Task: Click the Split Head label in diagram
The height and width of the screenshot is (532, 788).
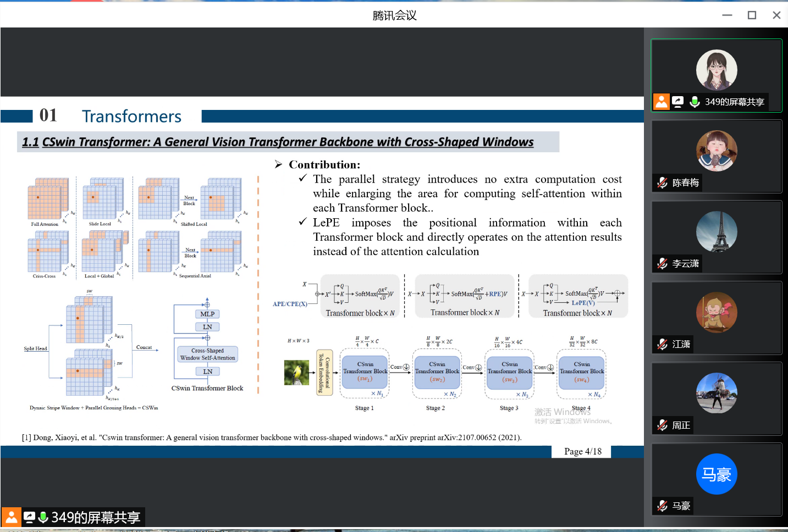Action: click(35, 348)
